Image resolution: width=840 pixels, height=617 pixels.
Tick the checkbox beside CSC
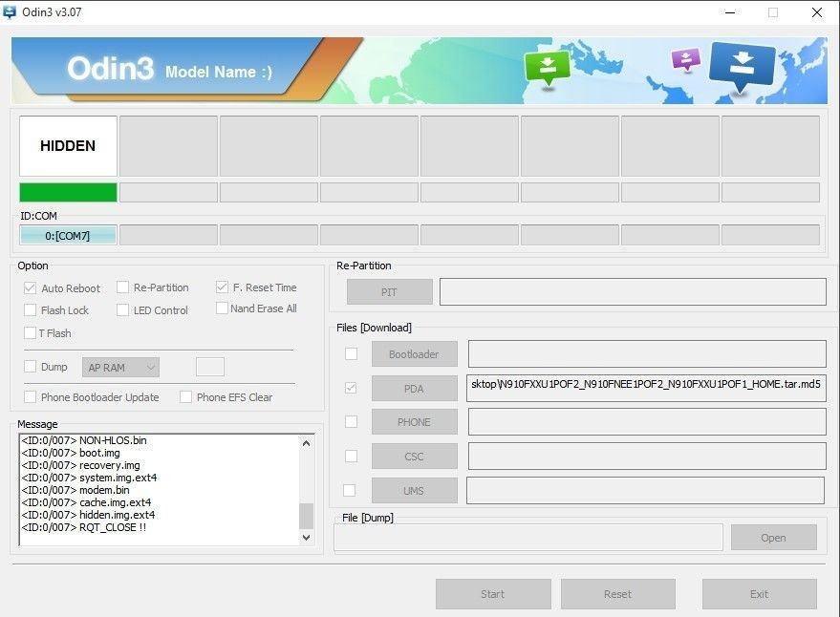[x=351, y=456]
